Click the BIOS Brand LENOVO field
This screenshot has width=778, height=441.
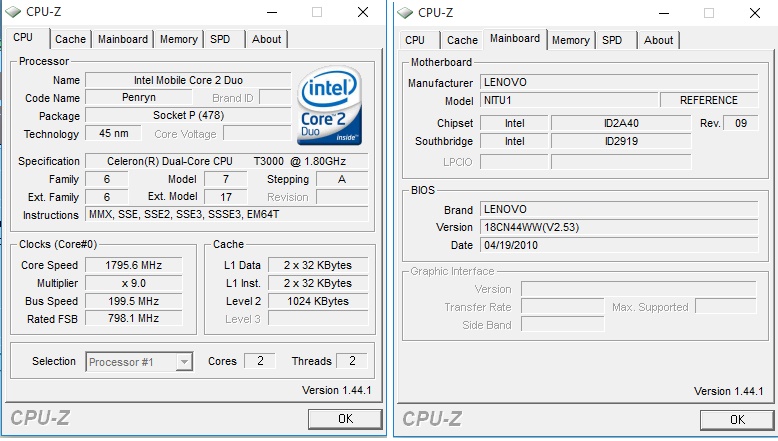619,209
